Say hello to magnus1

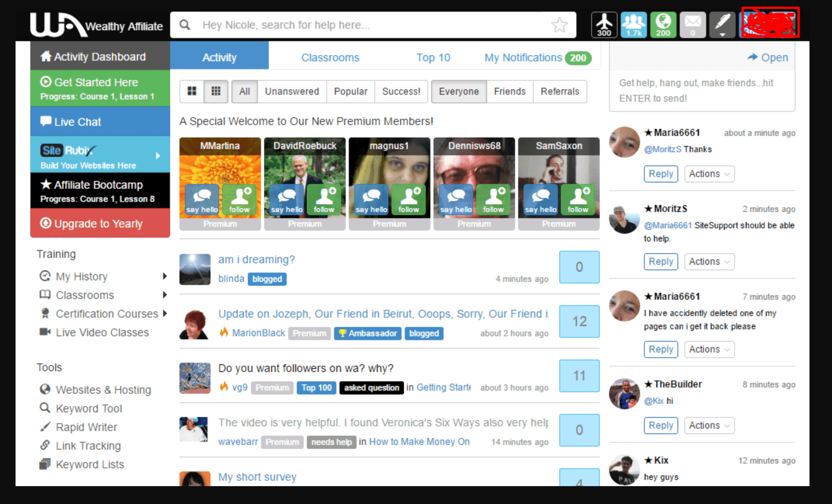pos(371,200)
